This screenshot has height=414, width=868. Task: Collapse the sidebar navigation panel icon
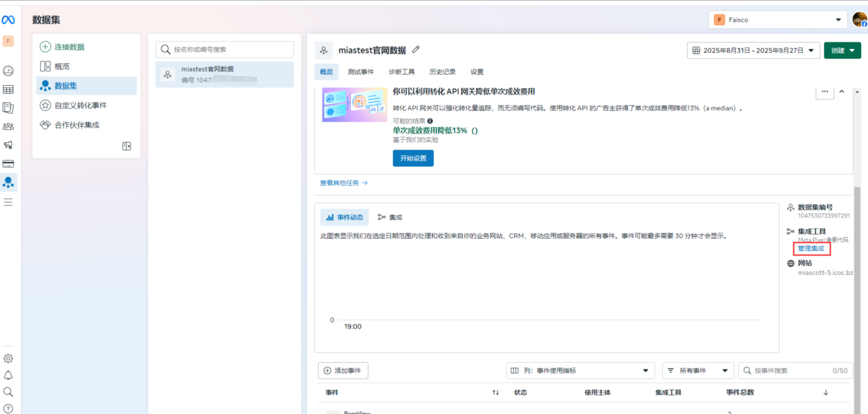[x=126, y=146]
